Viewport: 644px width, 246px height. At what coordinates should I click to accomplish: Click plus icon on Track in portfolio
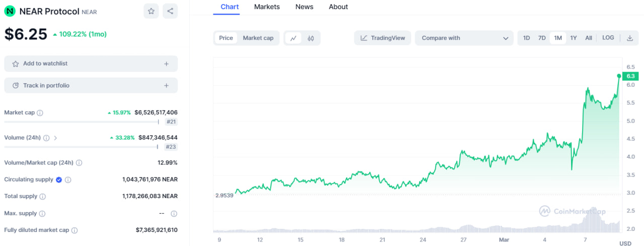(x=167, y=86)
